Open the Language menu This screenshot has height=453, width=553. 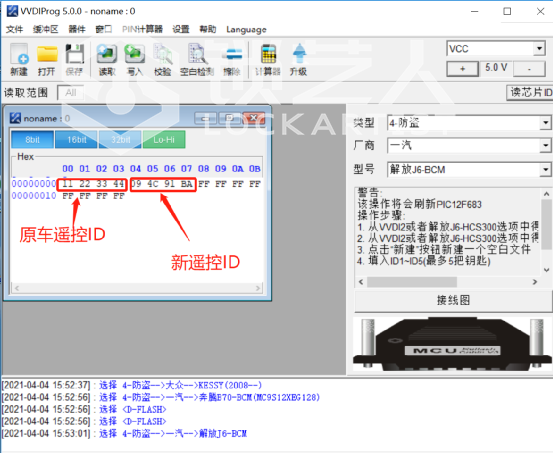(x=246, y=30)
